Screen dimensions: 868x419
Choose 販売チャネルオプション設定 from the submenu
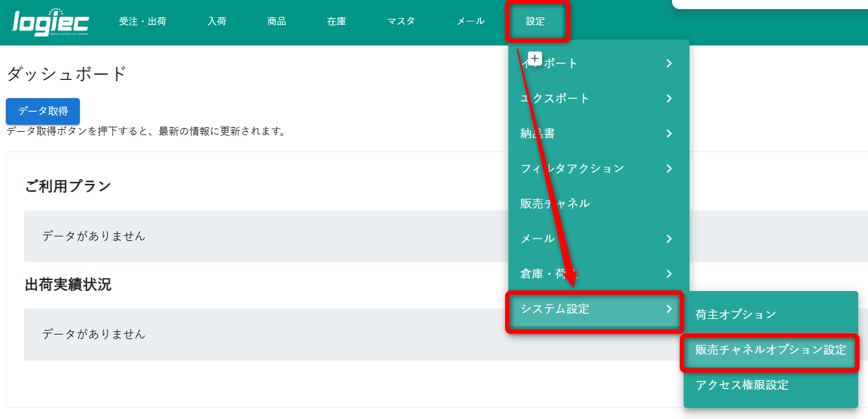771,350
